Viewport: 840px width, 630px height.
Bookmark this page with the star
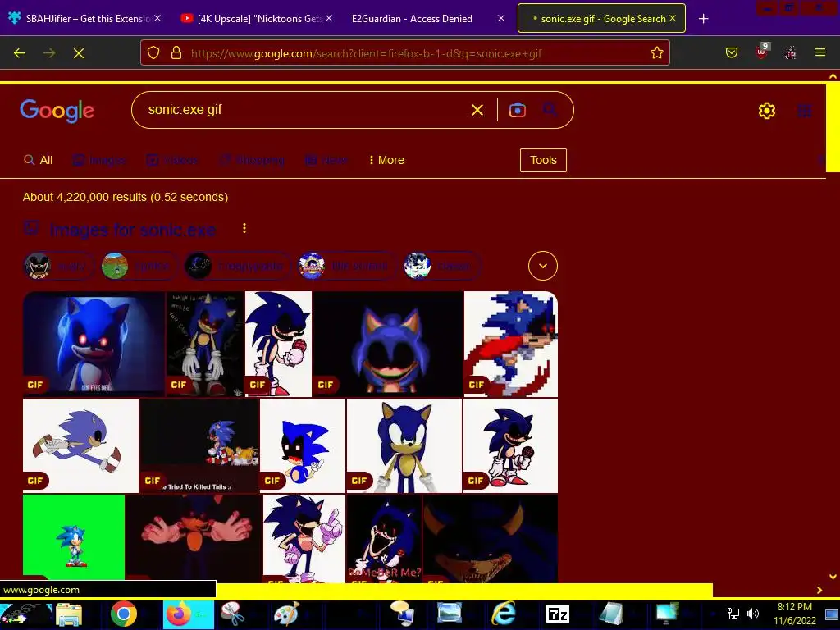click(x=657, y=52)
